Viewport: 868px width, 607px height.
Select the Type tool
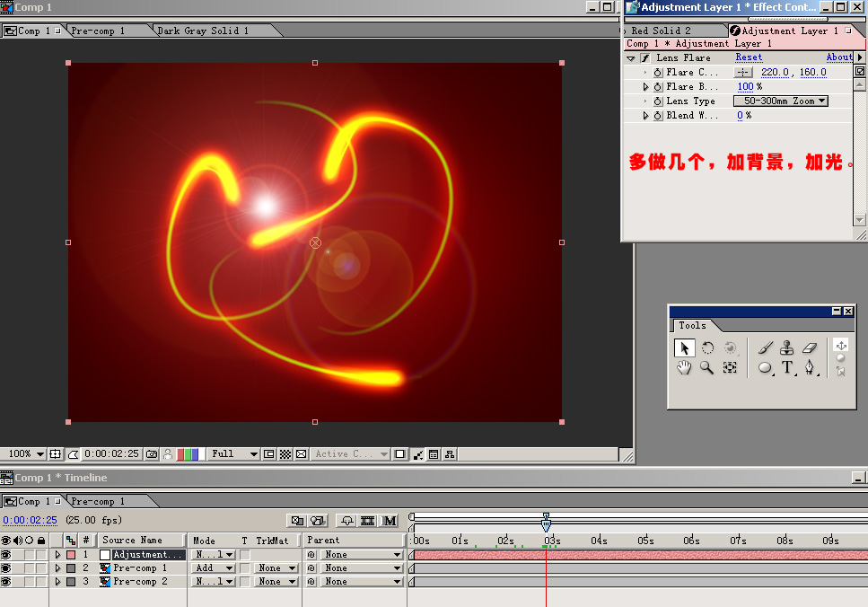787,367
